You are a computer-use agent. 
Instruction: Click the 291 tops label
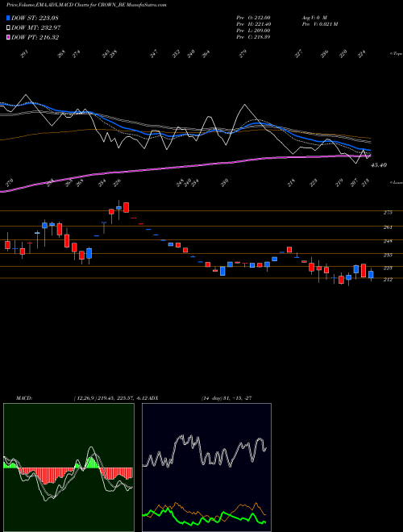click(x=24, y=54)
